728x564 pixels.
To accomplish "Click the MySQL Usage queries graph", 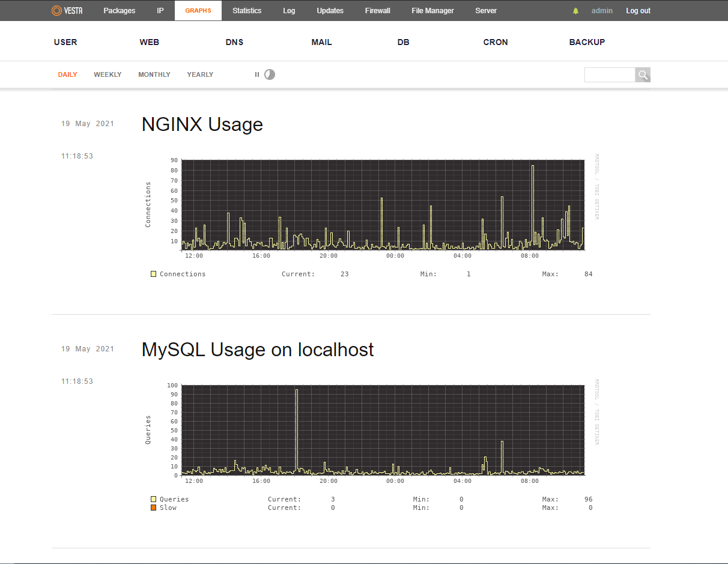I will pos(383,430).
